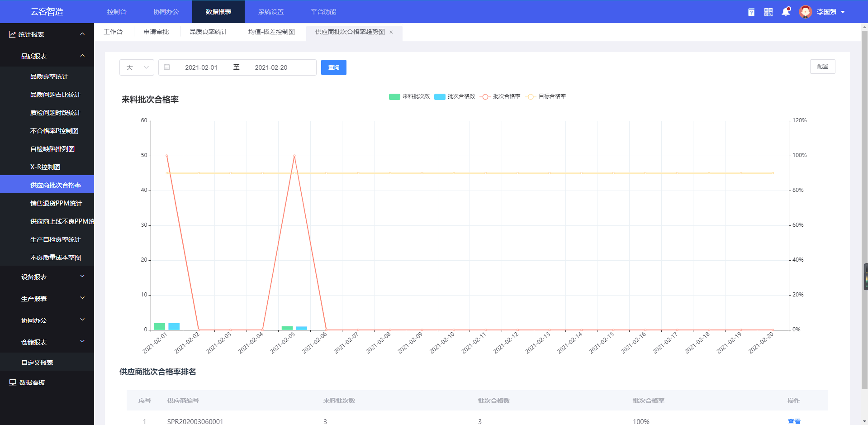Switch to the 均值-极差控制图 tab
Image resolution: width=868 pixels, height=425 pixels.
[x=271, y=32]
